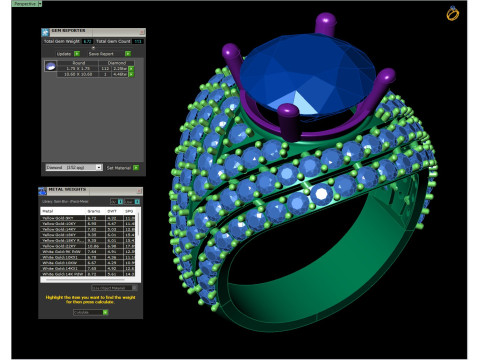
Task: Click the Diamond column header
Action: [x=117, y=63]
